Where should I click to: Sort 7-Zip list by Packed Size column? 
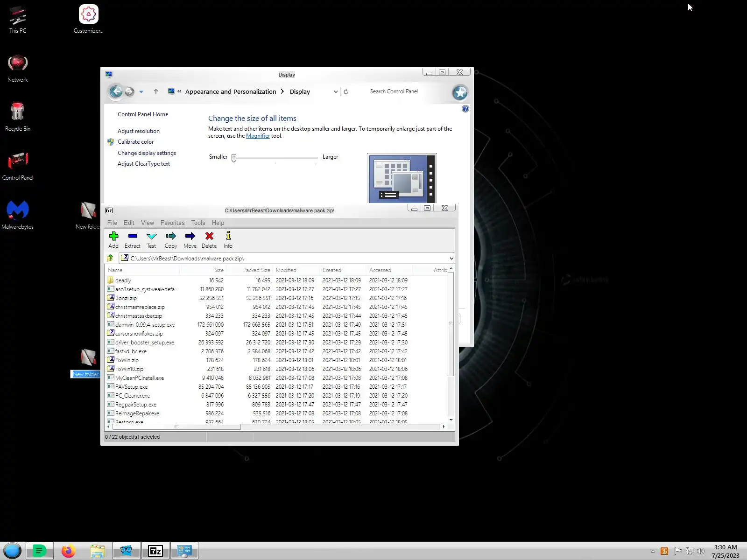point(250,270)
